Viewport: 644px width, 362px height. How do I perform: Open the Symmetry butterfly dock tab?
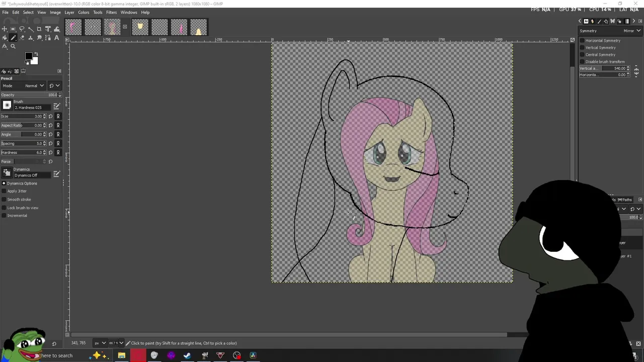[x=612, y=21]
